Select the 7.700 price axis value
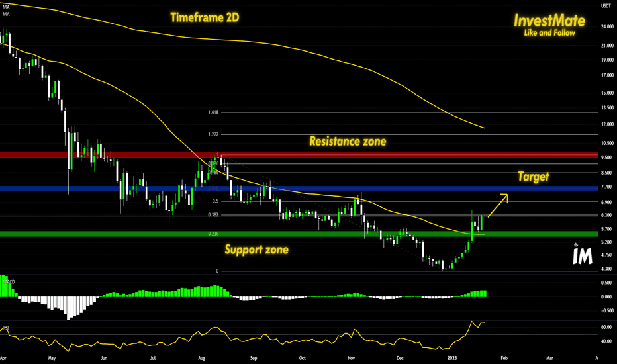 click(x=606, y=187)
